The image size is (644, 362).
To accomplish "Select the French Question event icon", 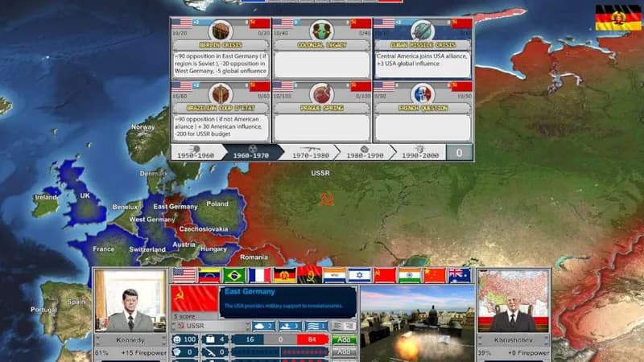I will point(423,94).
